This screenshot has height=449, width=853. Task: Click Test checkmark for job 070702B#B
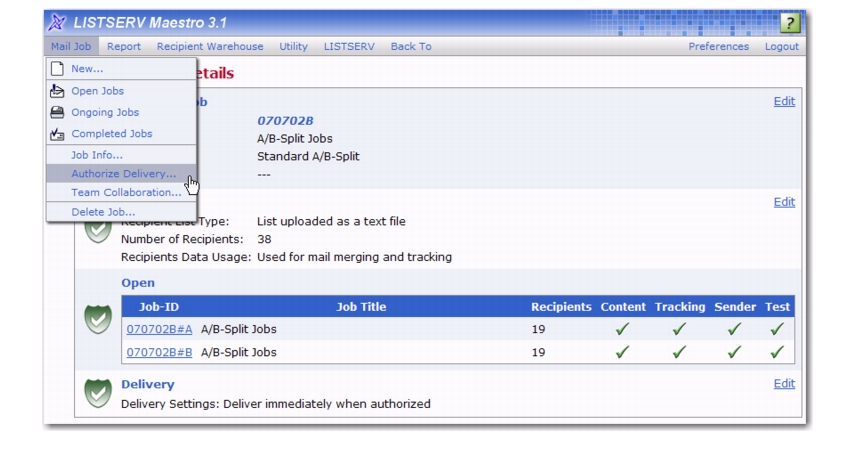click(x=777, y=352)
